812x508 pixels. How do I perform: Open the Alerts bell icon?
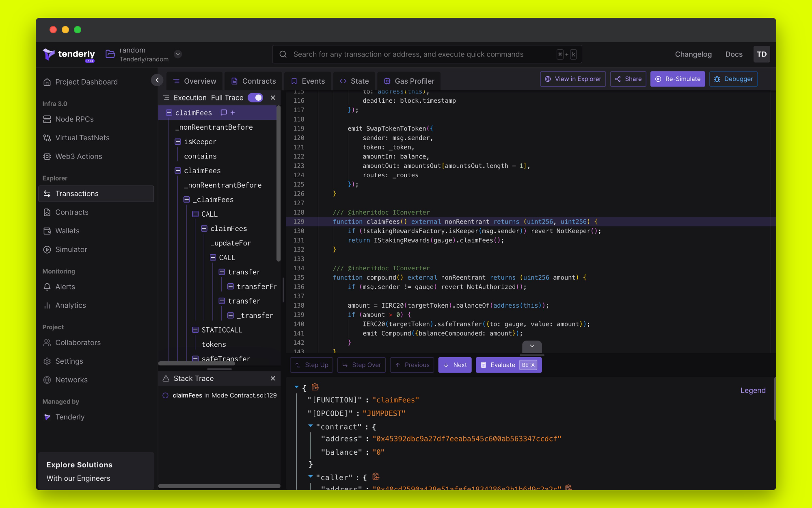(47, 287)
